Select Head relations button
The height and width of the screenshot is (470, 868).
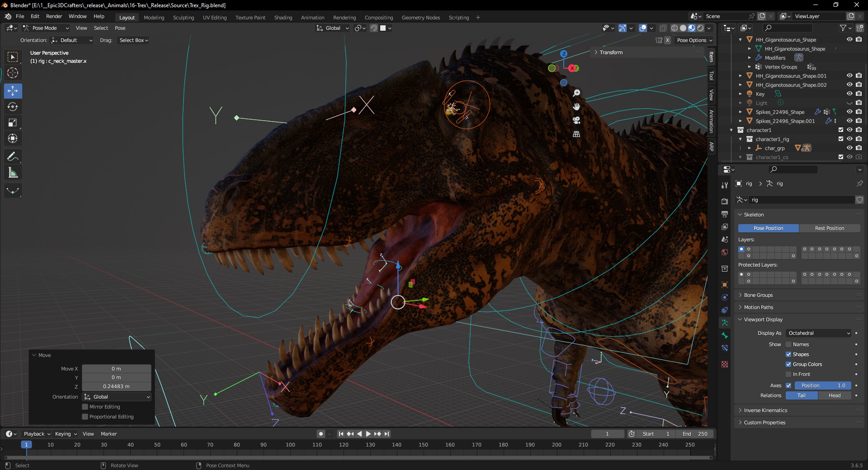[x=835, y=395]
